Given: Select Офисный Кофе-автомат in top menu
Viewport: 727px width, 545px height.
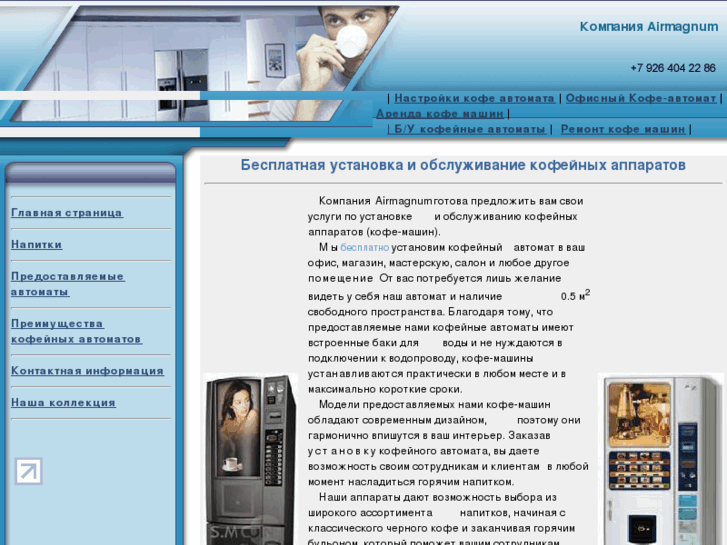Looking at the screenshot, I should point(641,98).
